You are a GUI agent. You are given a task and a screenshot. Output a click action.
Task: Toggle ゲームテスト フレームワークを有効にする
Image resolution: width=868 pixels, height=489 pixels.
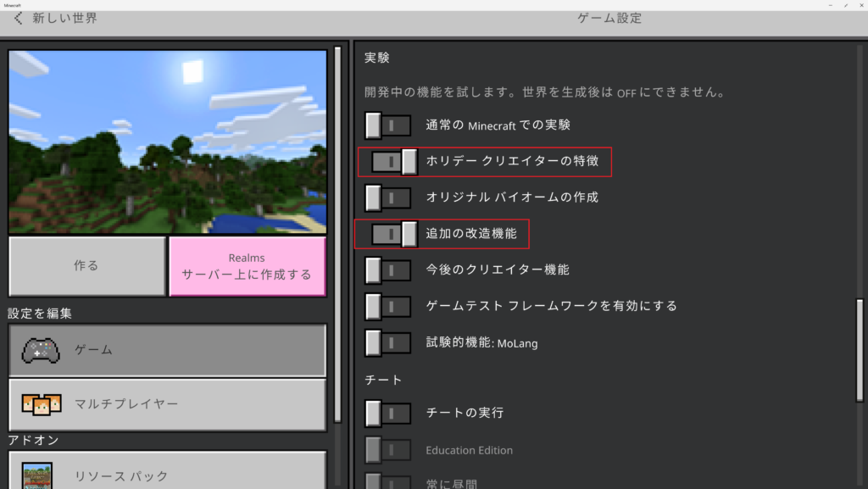[x=387, y=306]
